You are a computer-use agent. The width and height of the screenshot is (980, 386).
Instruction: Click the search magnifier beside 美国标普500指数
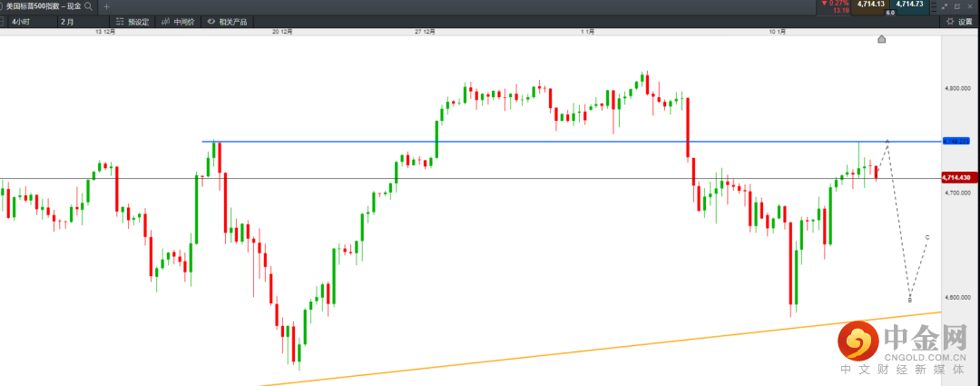pyautogui.click(x=89, y=5)
